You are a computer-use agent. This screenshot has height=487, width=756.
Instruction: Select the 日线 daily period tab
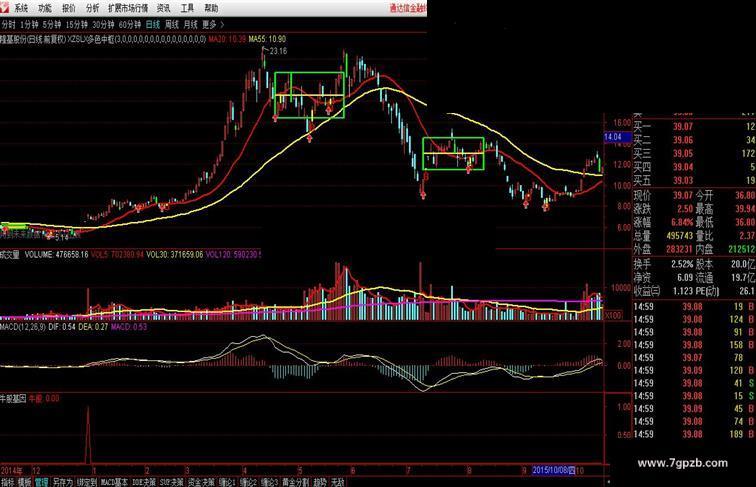point(153,24)
